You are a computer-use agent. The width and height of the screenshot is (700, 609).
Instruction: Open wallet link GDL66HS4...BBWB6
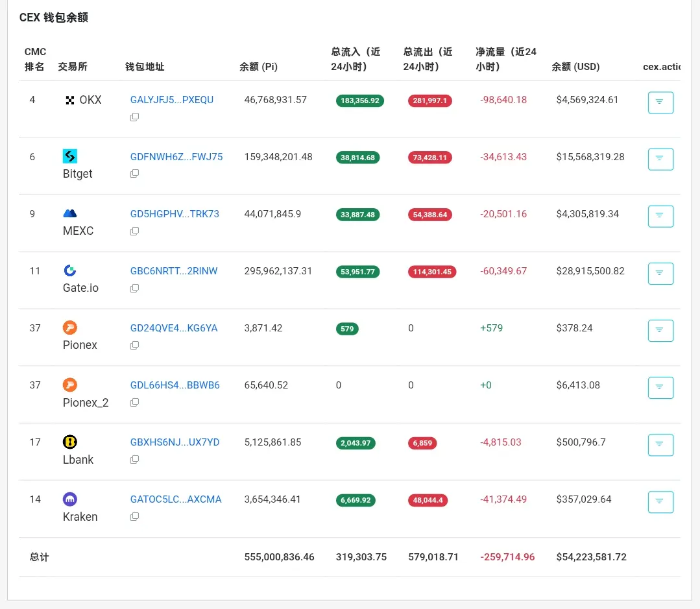point(175,385)
